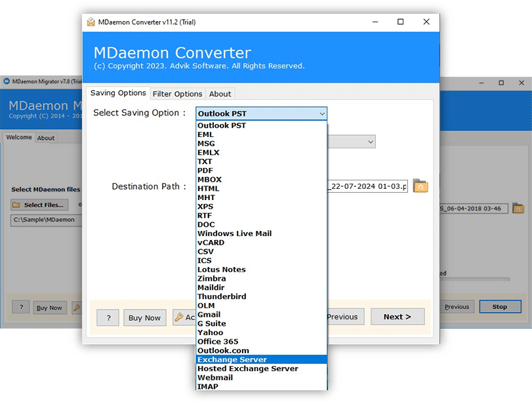The image size is (532, 404).
Task: Click the Next > button
Action: coord(398,317)
